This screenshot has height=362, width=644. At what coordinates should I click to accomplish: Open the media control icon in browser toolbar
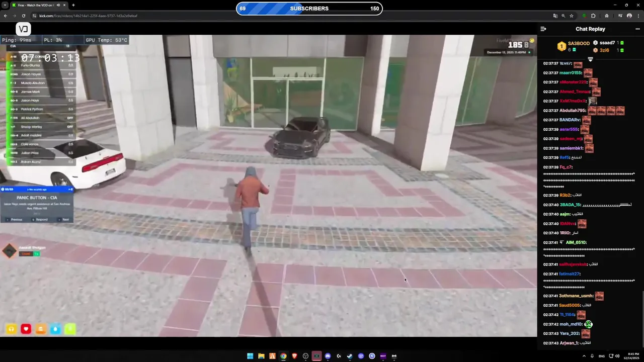click(620, 16)
